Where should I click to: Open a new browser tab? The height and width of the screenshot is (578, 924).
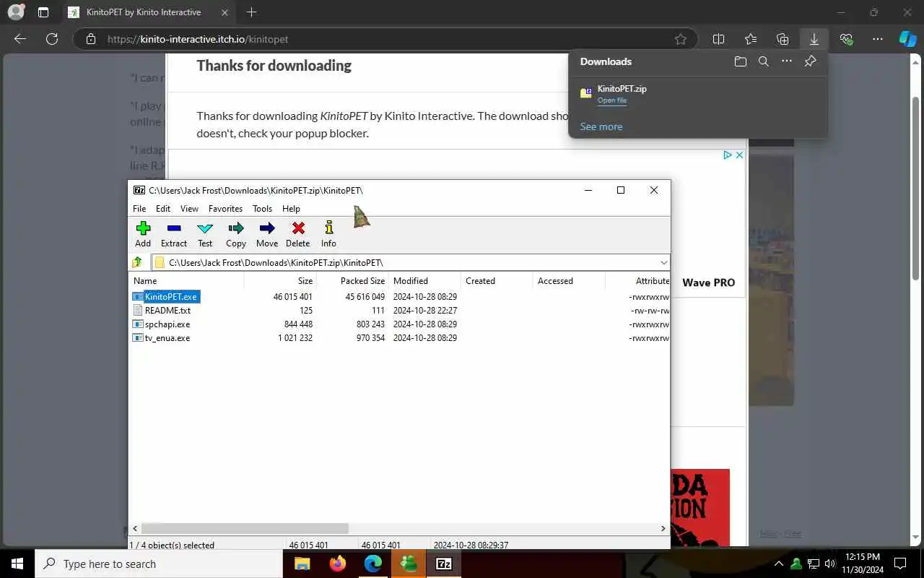click(x=251, y=12)
